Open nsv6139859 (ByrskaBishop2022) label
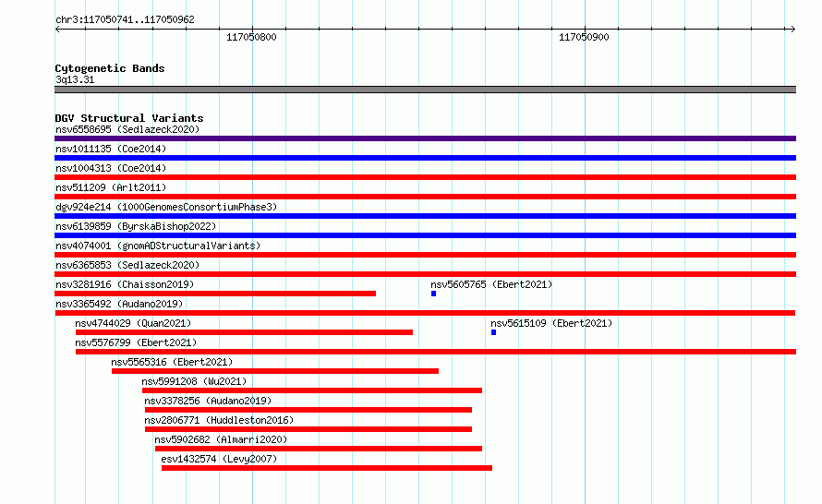Image resolution: width=822 pixels, height=504 pixels. point(136,226)
